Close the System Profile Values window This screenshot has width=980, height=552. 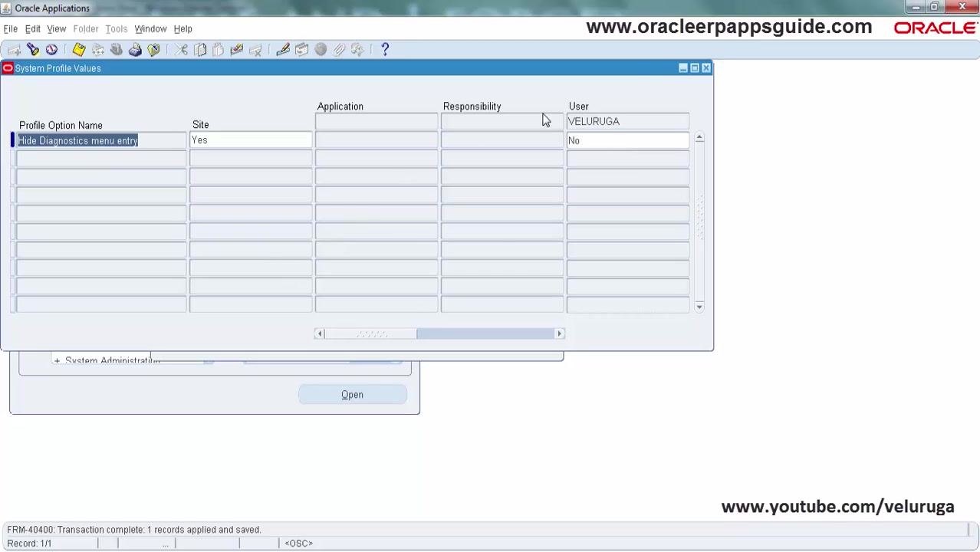tap(706, 68)
